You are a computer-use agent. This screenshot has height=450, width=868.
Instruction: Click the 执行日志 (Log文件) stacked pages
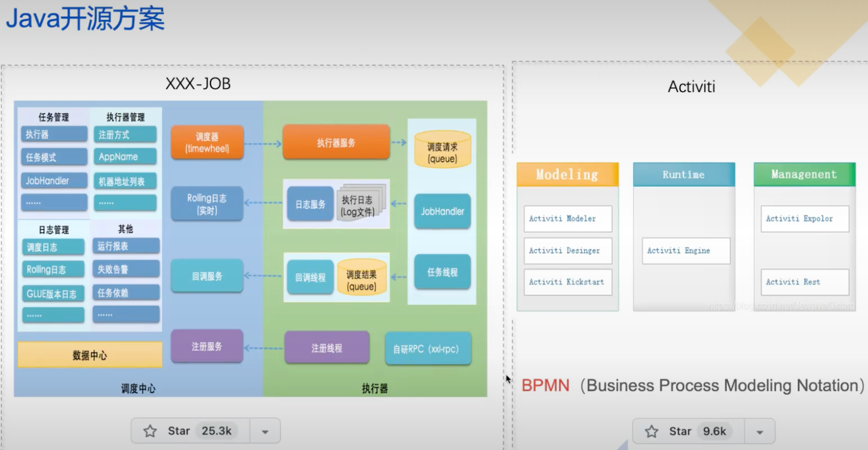(360, 203)
